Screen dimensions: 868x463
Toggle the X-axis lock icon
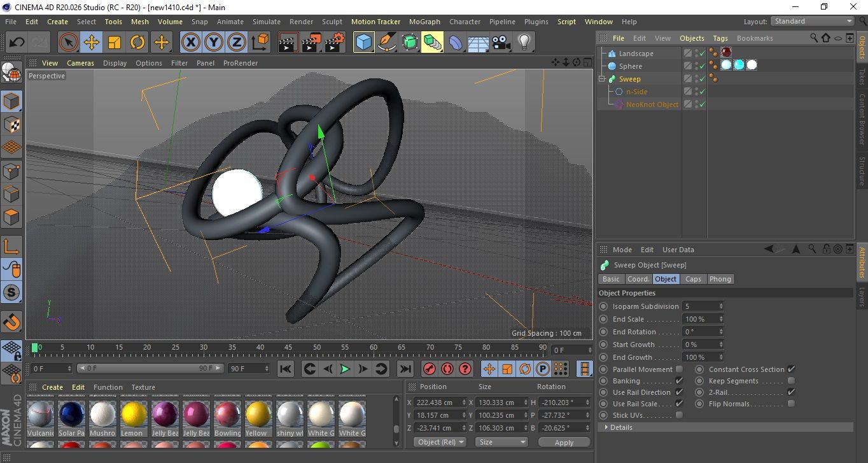[190, 43]
